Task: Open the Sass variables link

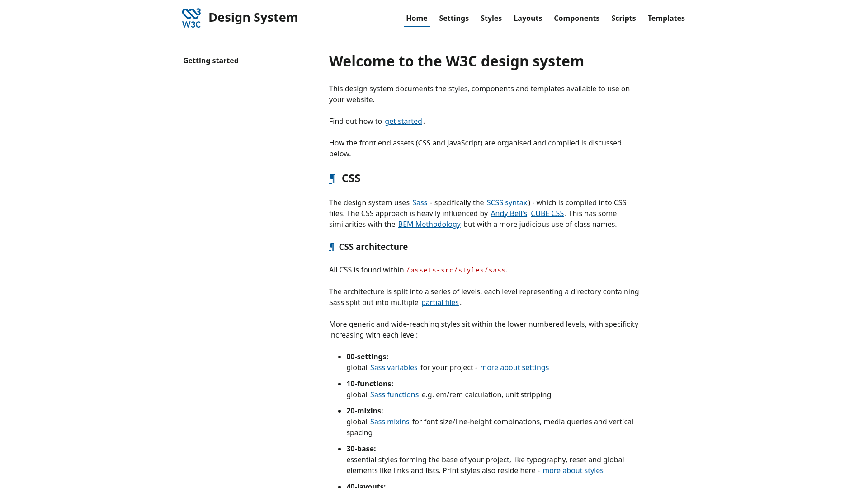Action: tap(394, 367)
